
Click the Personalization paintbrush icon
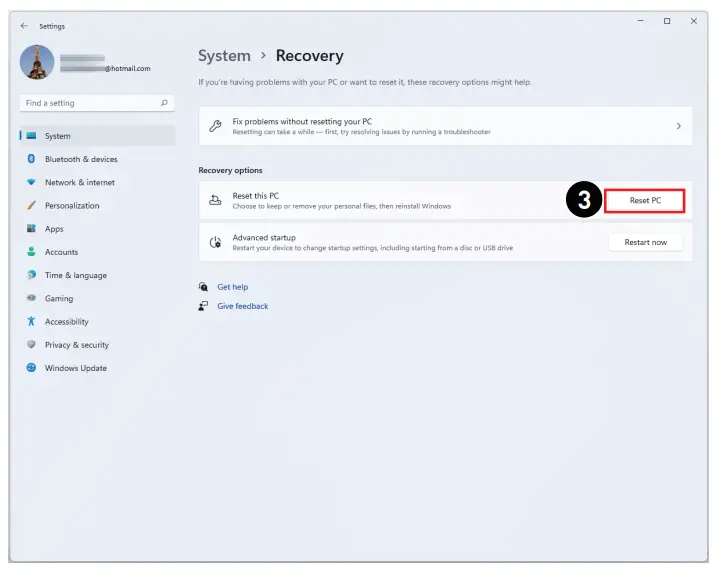coord(31,206)
